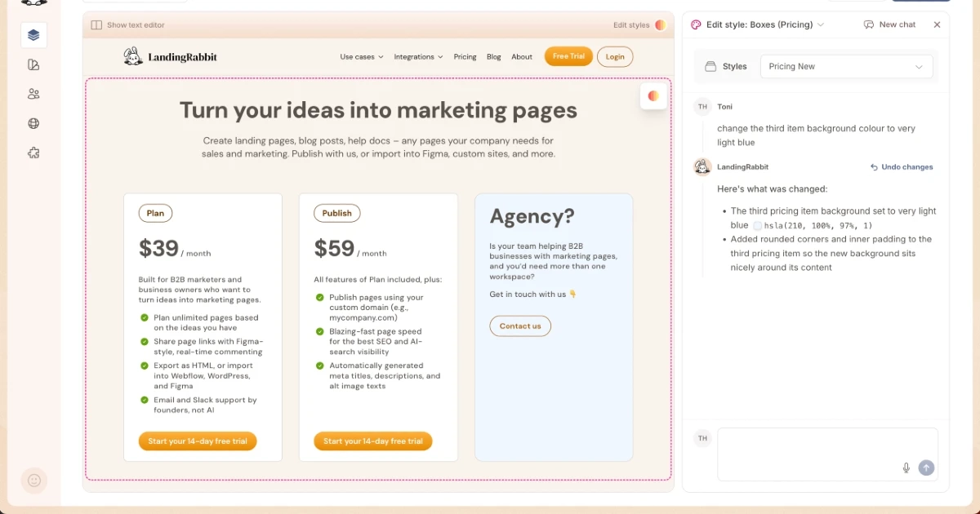Expand the Pricing New styles dropdown
This screenshot has width=980, height=514.
pos(846,67)
